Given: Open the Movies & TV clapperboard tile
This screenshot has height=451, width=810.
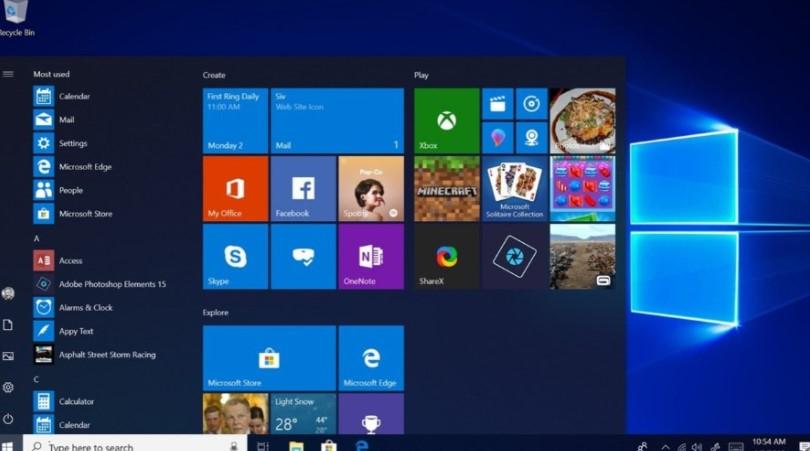Looking at the screenshot, I should (x=497, y=104).
